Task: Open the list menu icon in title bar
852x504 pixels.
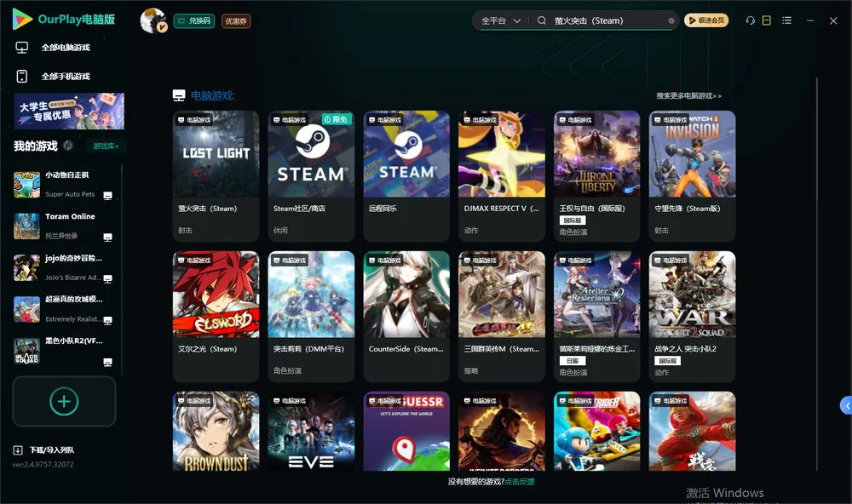Action: (x=786, y=20)
